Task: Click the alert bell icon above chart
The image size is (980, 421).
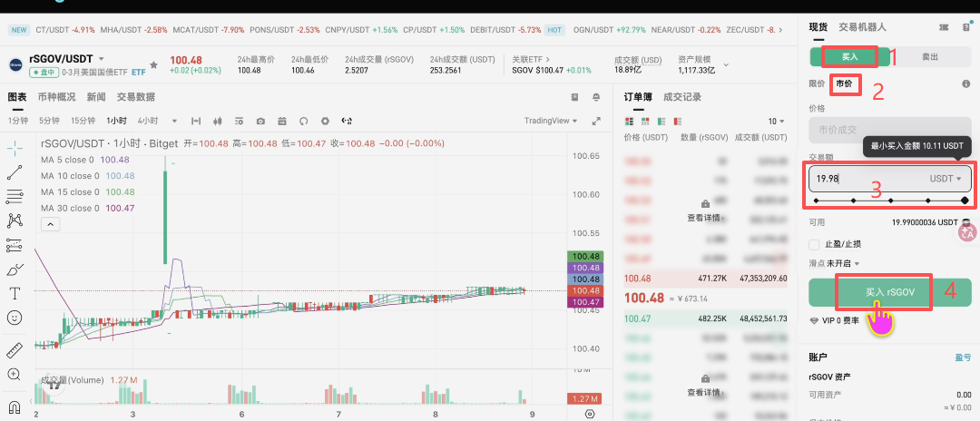Action: (596, 97)
